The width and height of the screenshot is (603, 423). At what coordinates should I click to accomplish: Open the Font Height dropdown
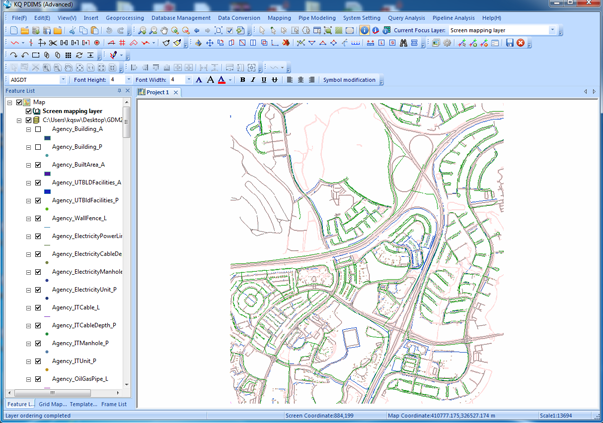127,80
